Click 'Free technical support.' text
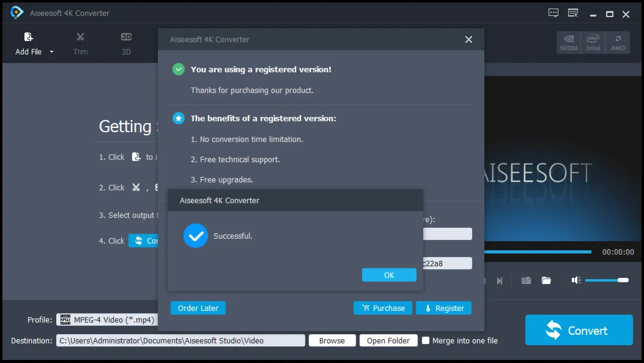Screen dimensions: 644x363 pos(240,160)
